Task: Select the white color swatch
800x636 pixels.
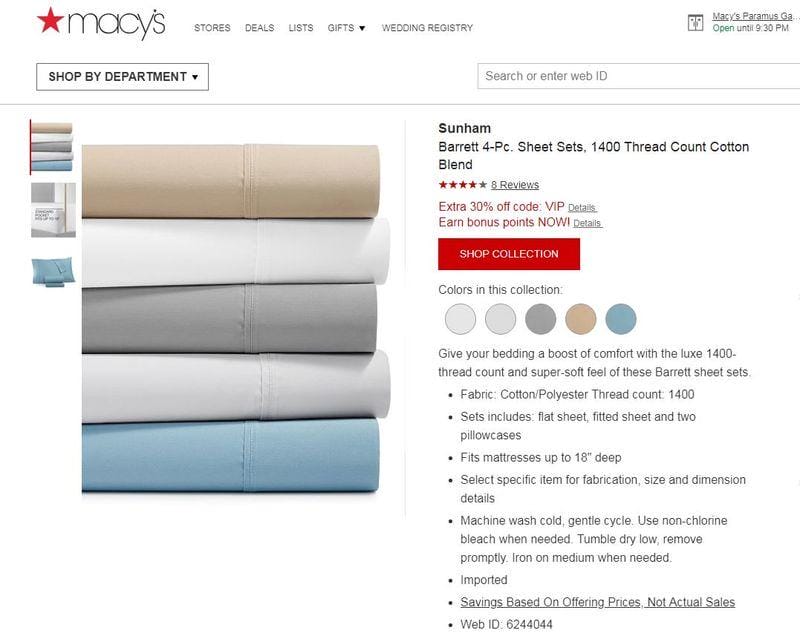Action: click(x=460, y=319)
